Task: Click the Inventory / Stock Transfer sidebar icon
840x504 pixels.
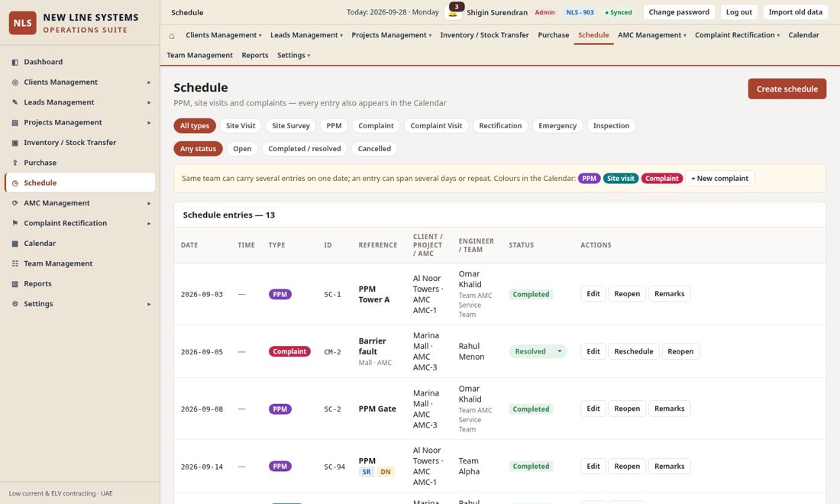Action: [15, 143]
